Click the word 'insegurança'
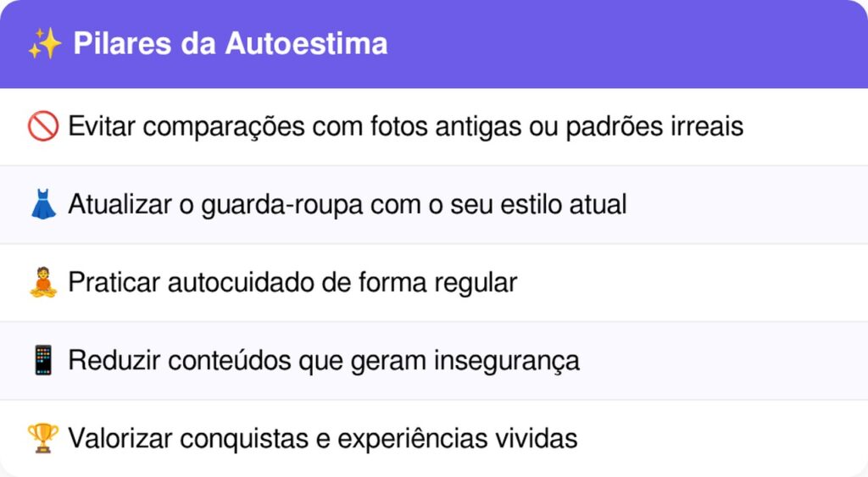 507,361
